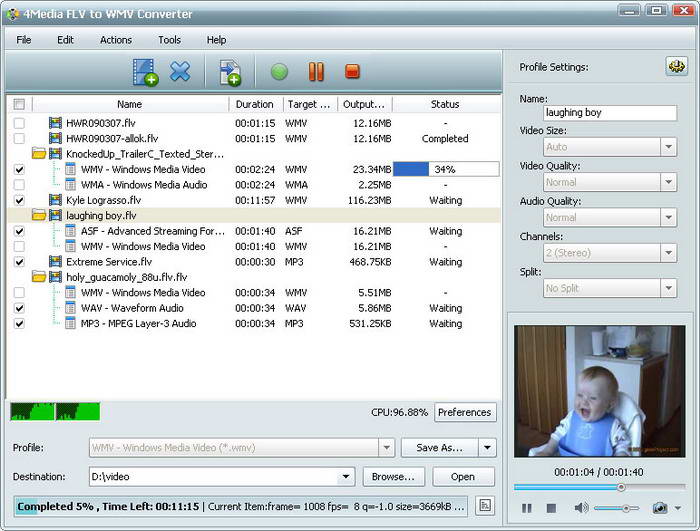This screenshot has width=700, height=531.
Task: Click the Add Video File toolbar icon
Action: tap(145, 72)
